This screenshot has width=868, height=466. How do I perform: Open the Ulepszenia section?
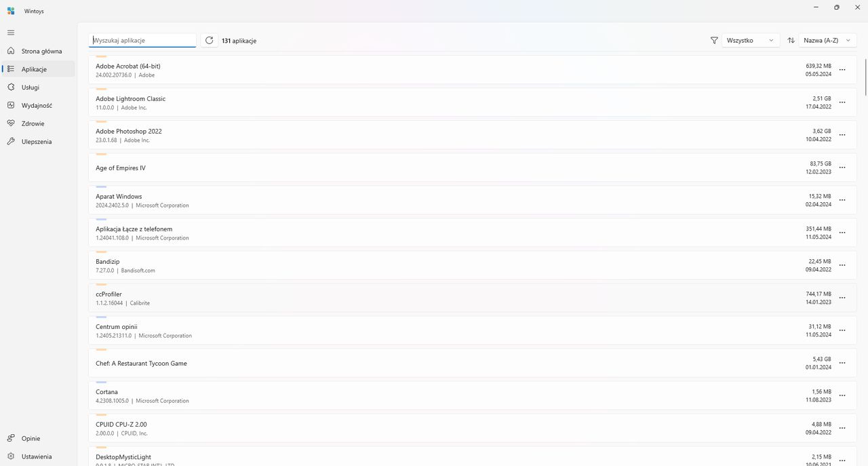[39, 142]
